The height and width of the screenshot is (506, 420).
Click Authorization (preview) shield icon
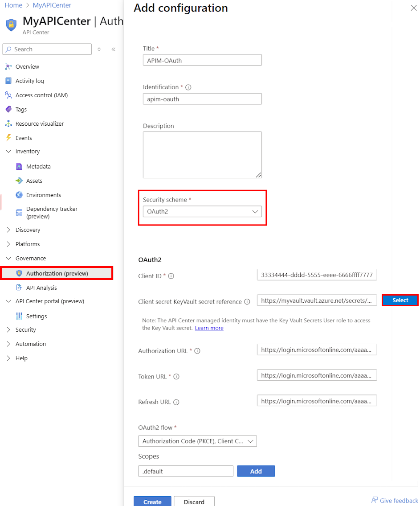tap(19, 273)
